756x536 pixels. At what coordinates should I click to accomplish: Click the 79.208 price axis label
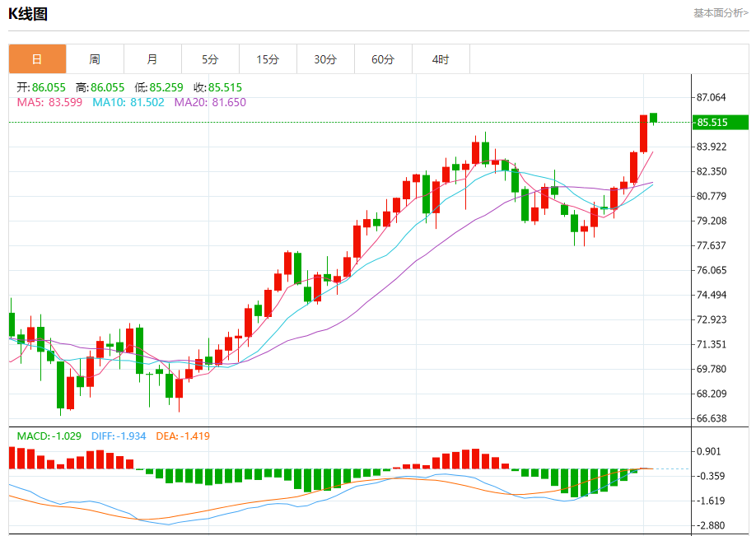(712, 221)
